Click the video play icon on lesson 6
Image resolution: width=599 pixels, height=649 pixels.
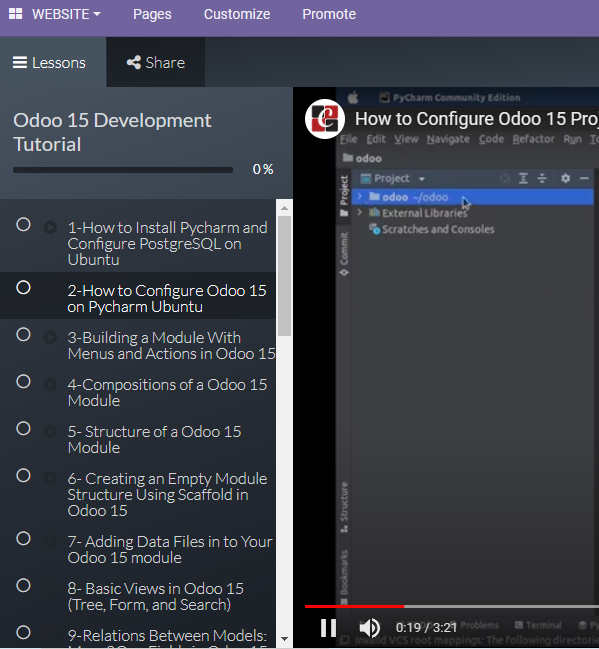pyautogui.click(x=51, y=478)
